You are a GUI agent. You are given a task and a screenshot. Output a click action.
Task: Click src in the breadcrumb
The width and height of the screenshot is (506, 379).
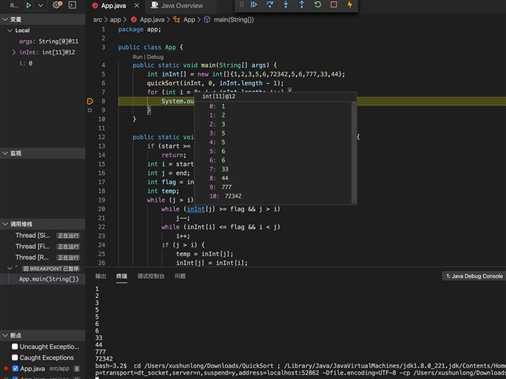click(x=97, y=20)
